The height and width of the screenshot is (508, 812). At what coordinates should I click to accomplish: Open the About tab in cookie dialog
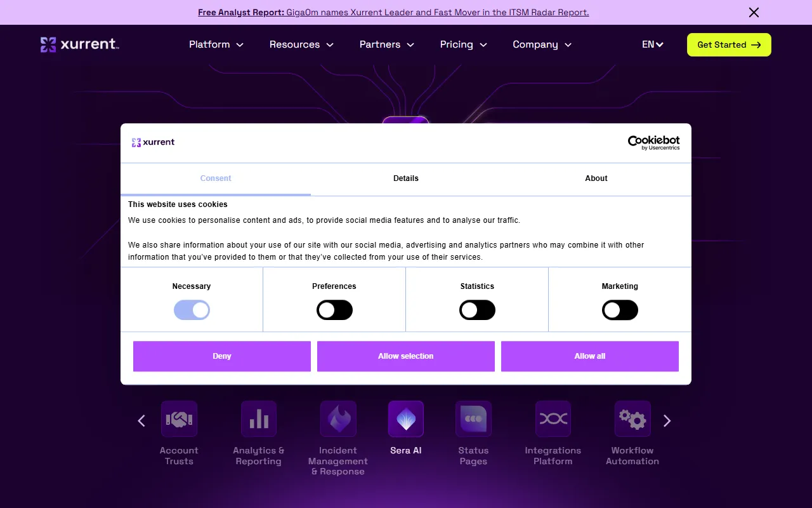pos(596,178)
